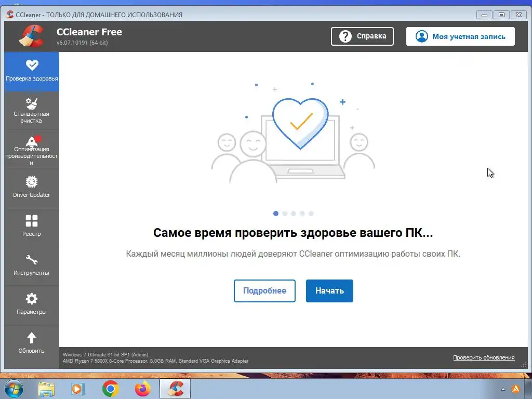Click the Avast tray icon
Image resolution: width=532 pixels, height=399 pixels.
click(x=516, y=389)
